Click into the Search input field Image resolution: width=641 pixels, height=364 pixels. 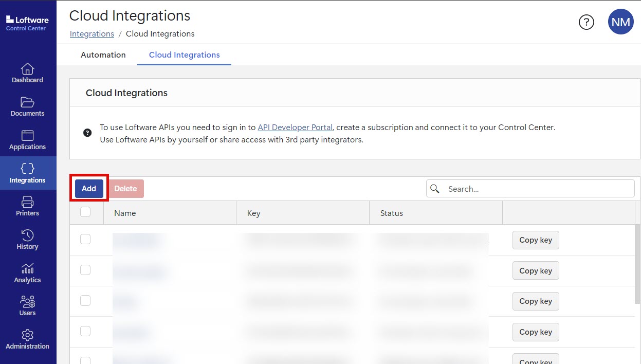coord(537,189)
